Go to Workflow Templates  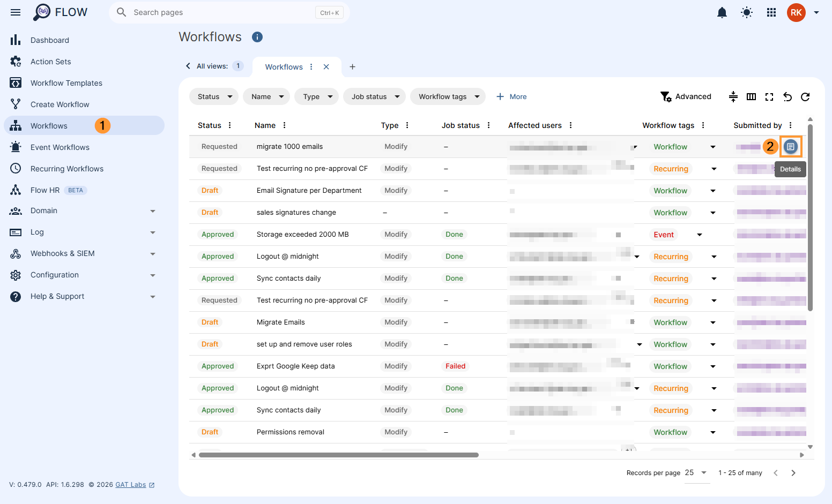[84, 83]
